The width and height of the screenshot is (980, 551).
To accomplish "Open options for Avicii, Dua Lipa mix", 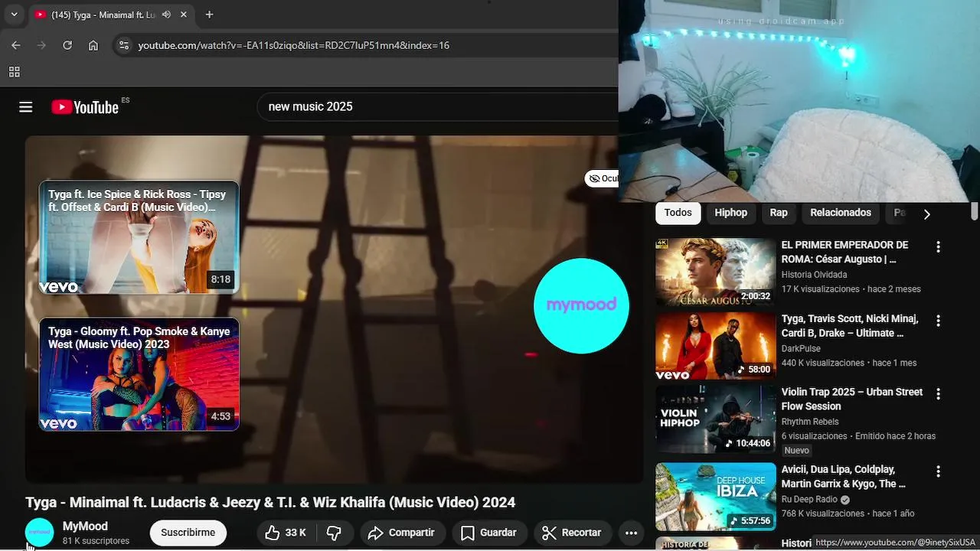I will tap(938, 472).
